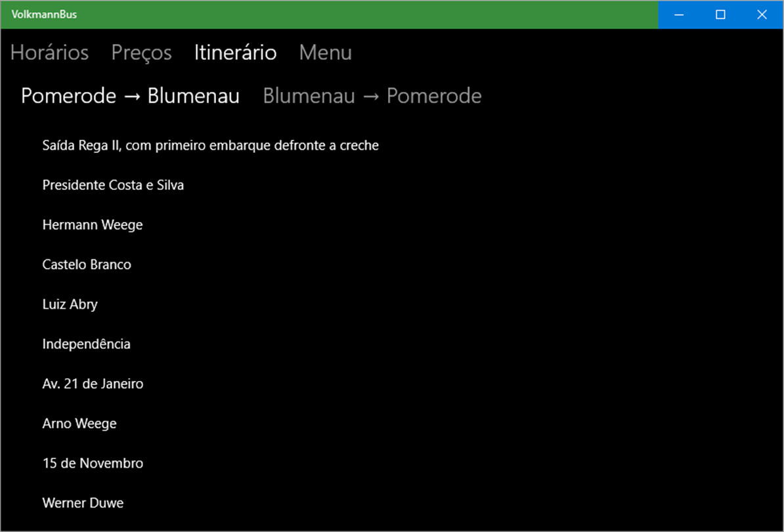
Task: Click the 15 de Novembro stop
Action: [93, 463]
